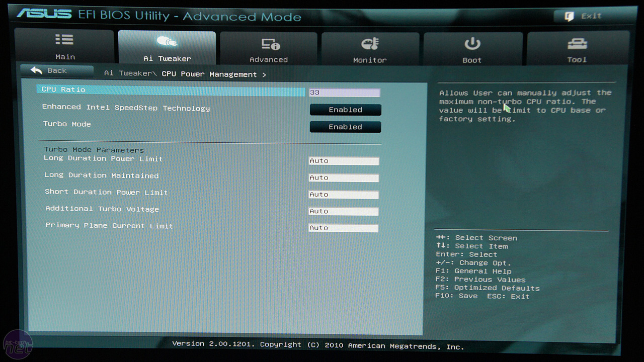
Task: Click the CPU Ratio value field
Action: click(344, 93)
